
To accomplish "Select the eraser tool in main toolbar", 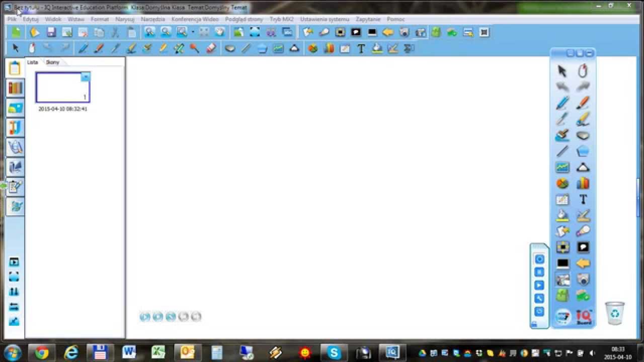I will tap(211, 48).
